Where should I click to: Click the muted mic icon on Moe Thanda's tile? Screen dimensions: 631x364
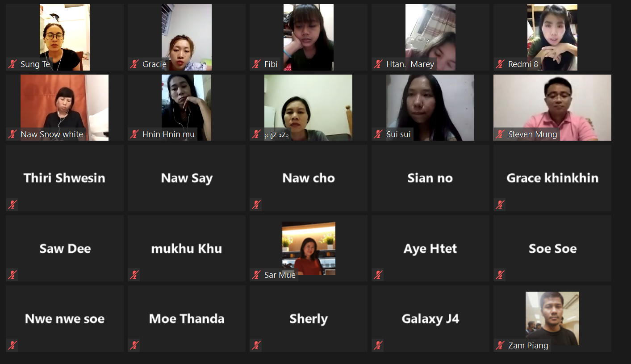tap(134, 345)
